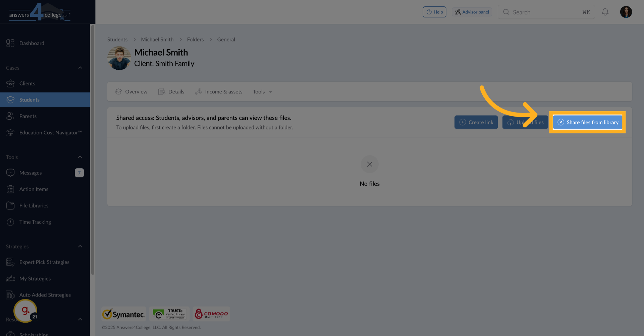Open Clients in the sidebar menu
The width and height of the screenshot is (644, 336).
click(45, 83)
